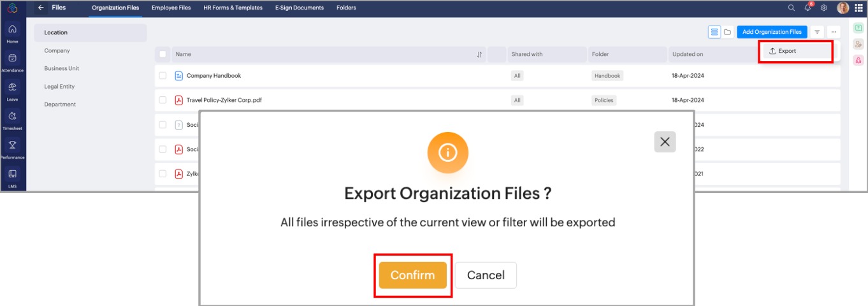Cancel the export dialog
This screenshot has width=868, height=306.
(486, 275)
